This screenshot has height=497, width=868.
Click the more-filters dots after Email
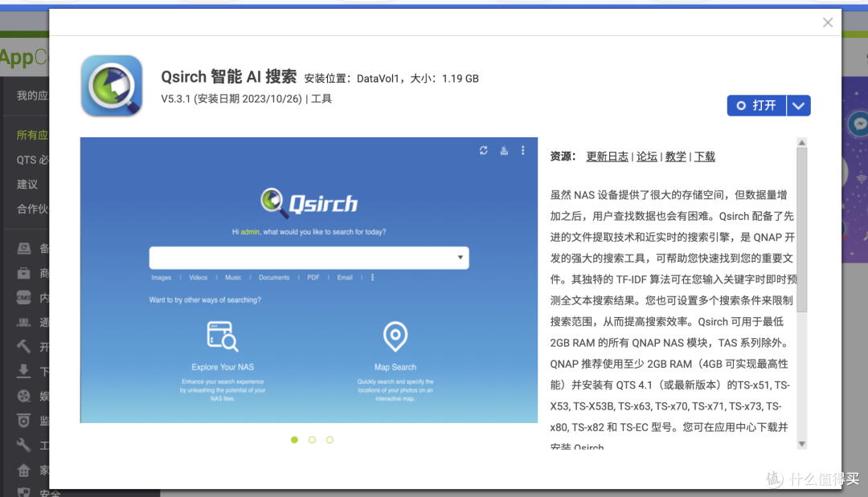click(373, 278)
